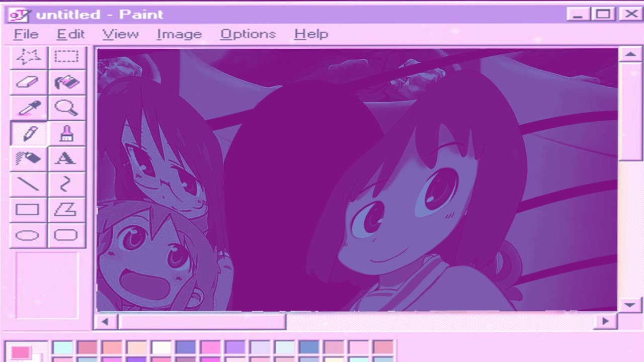The height and width of the screenshot is (362, 644).
Task: Pick the periwinkle blue swatch in top row
Action: click(x=186, y=347)
